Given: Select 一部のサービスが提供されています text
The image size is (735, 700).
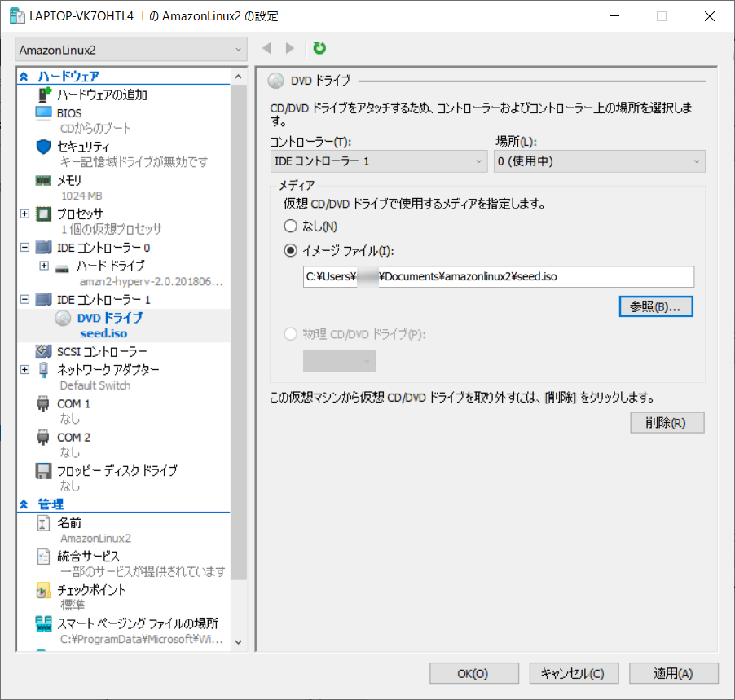Looking at the screenshot, I should 143,571.
